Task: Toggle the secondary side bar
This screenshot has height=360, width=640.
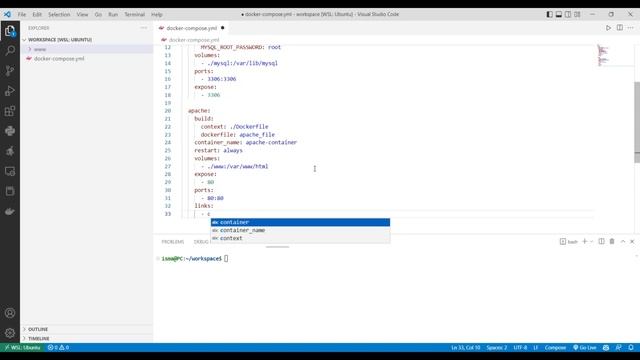Action: (568, 14)
